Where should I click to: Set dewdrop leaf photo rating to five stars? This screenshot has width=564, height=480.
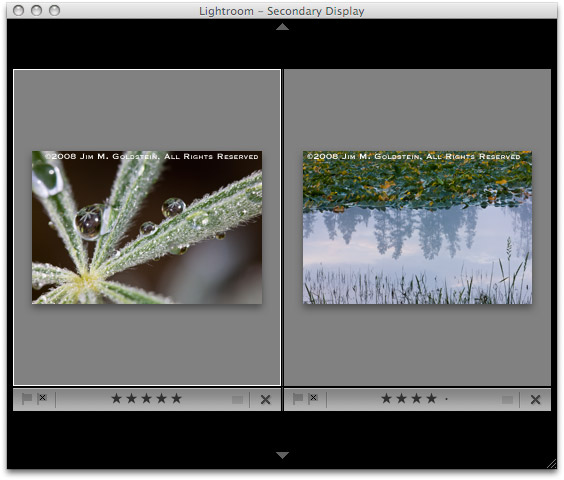coord(176,398)
